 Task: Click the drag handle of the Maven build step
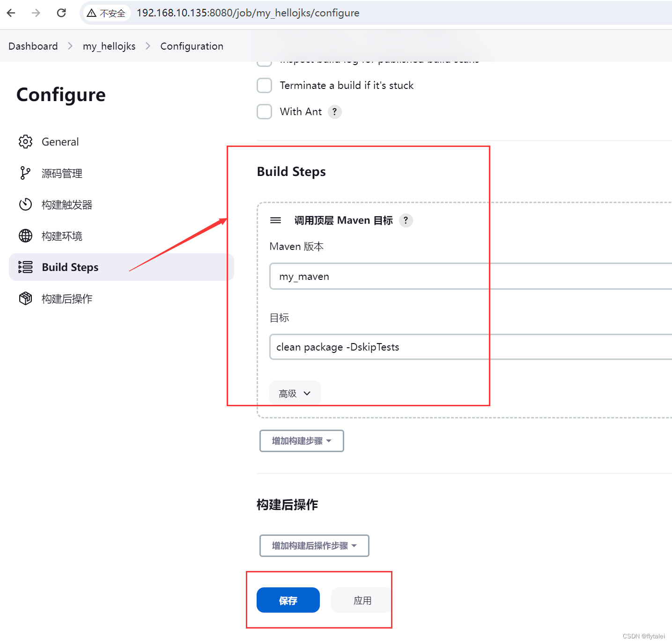click(x=276, y=220)
